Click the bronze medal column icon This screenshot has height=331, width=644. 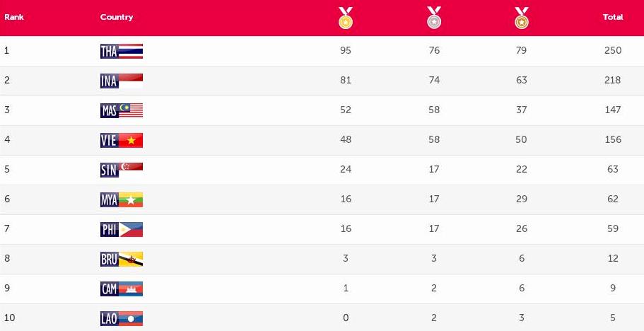click(x=522, y=18)
